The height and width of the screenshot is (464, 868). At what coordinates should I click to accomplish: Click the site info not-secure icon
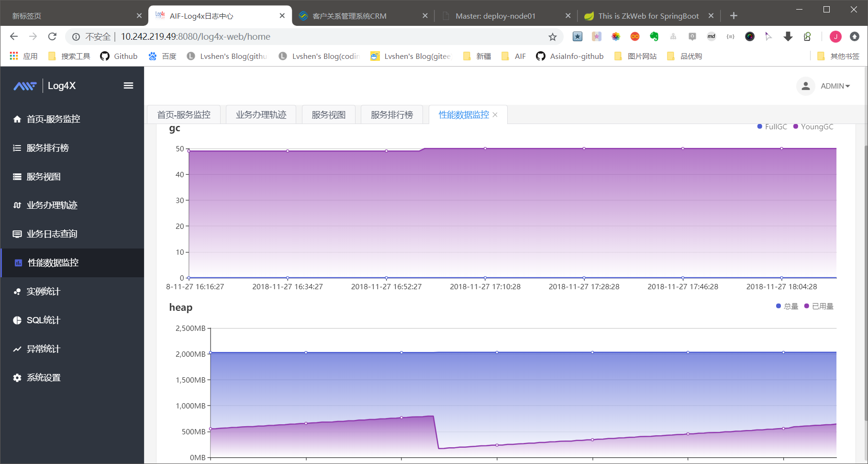[76, 37]
